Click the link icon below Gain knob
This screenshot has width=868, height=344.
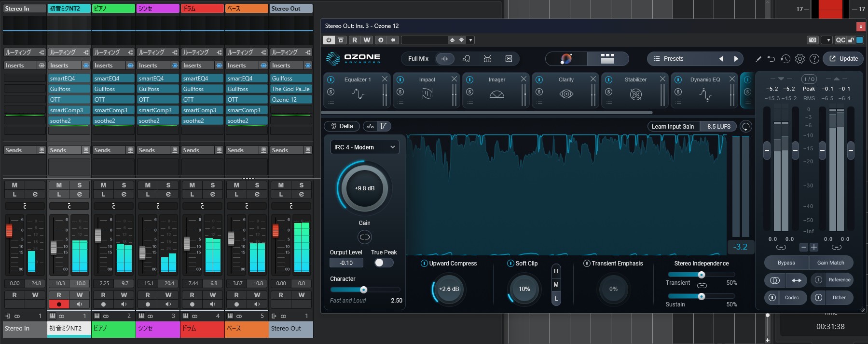pyautogui.click(x=364, y=237)
